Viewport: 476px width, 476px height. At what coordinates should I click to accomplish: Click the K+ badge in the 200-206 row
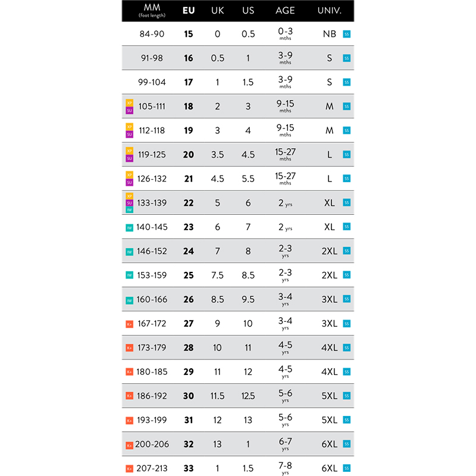pos(129,444)
